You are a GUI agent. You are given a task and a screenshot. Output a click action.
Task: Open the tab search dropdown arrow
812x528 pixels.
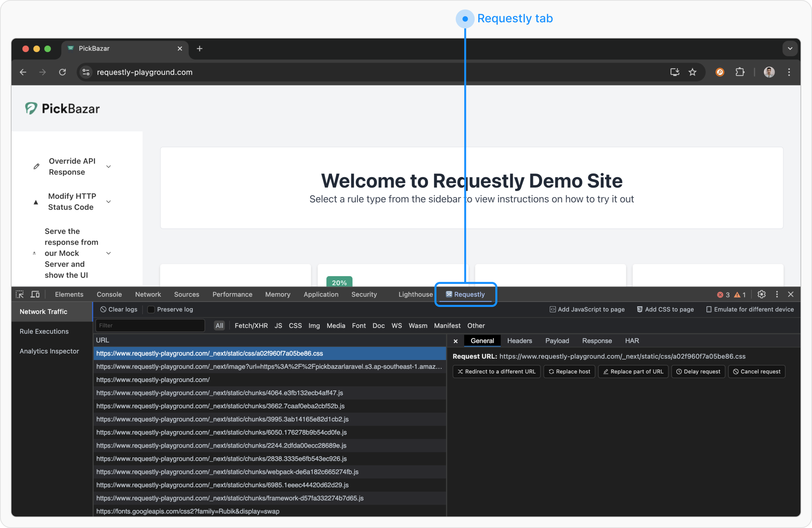(790, 48)
